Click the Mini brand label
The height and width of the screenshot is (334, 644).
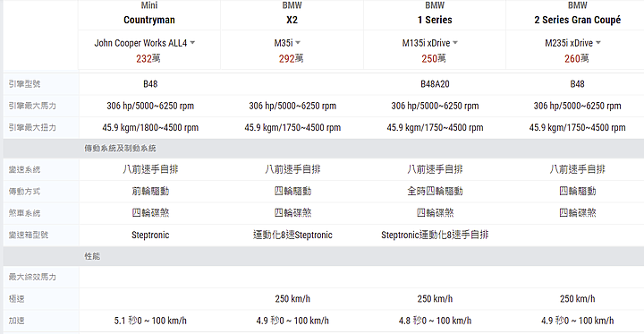pos(149,5)
